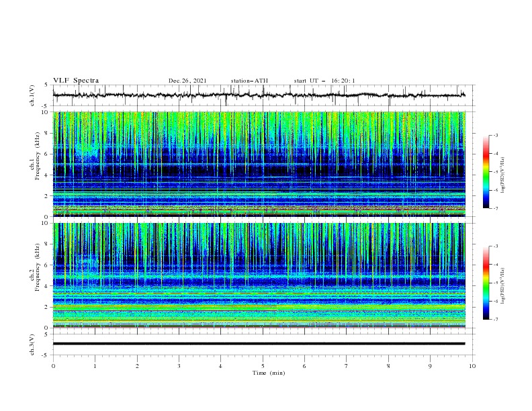532x411 pixels.
Task: Click the ch.1 voltage waveform trace
Action: pos(259,95)
